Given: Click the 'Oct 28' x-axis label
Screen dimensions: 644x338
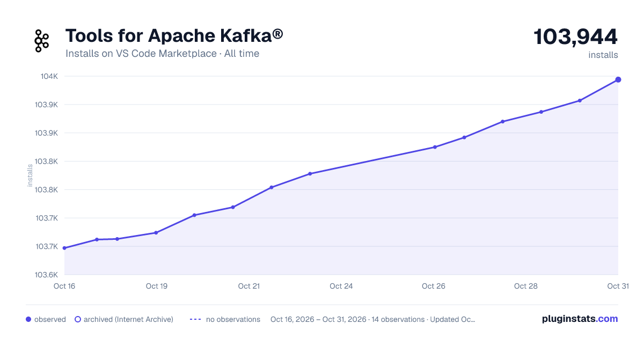Looking at the screenshot, I should click(x=526, y=286).
